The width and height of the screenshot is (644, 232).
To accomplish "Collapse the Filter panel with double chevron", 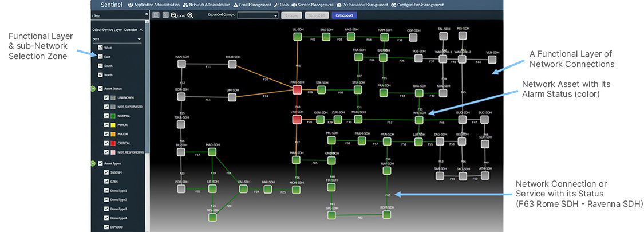I will [x=147, y=15].
